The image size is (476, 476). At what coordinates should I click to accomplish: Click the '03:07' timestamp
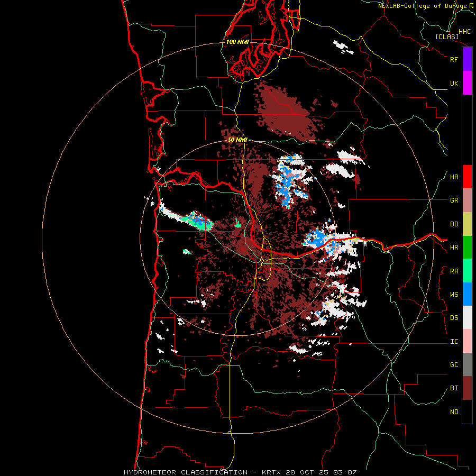point(346,472)
